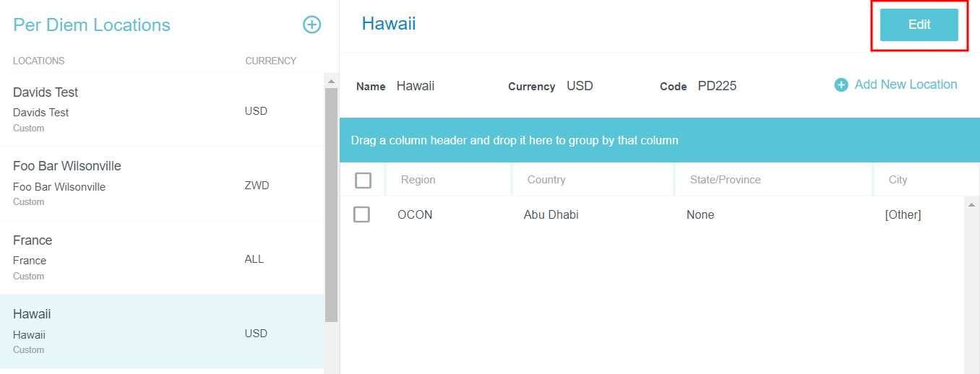Click the Add New Location link
This screenshot has height=374, width=980.
(906, 84)
